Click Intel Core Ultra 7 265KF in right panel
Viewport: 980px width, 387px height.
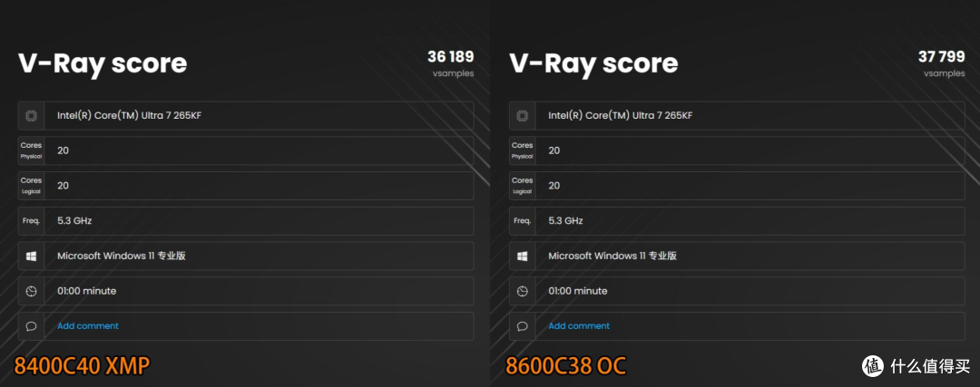pyautogui.click(x=621, y=115)
